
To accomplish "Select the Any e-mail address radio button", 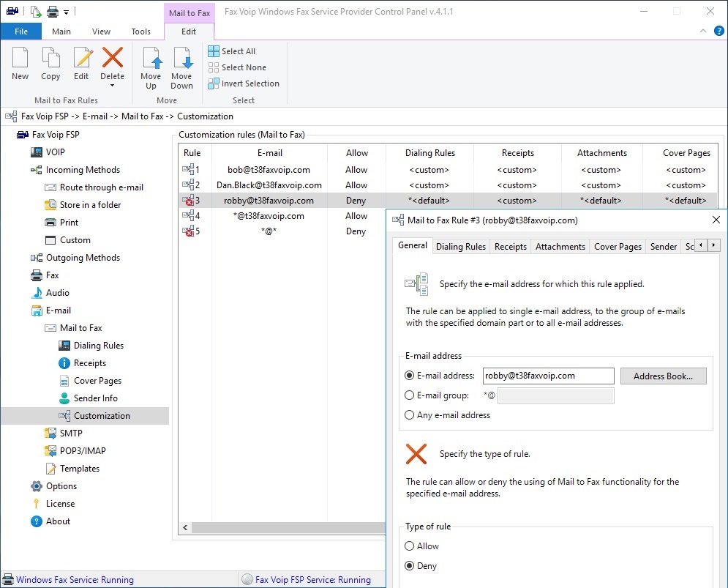I will coord(409,415).
